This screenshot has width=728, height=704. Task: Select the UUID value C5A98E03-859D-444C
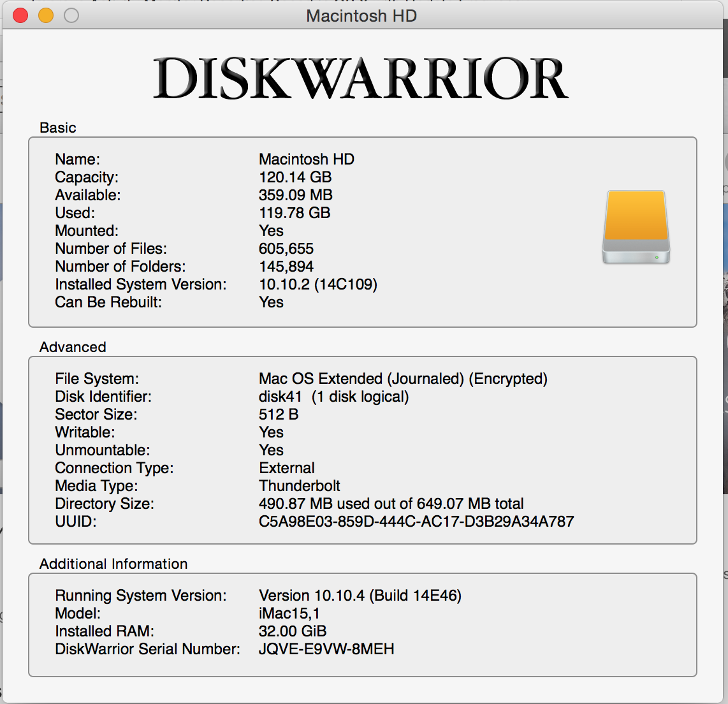click(416, 522)
